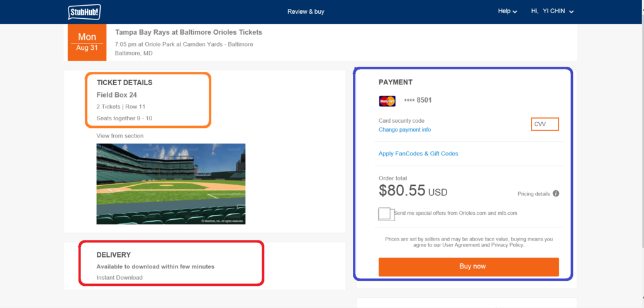This screenshot has width=644, height=308.
Task: Open the view from section stadium photo
Action: click(170, 183)
